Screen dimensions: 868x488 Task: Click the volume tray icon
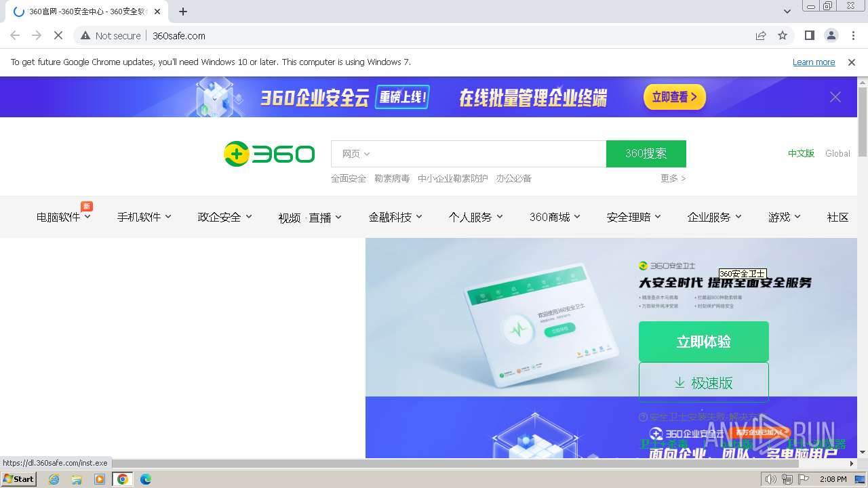click(771, 479)
